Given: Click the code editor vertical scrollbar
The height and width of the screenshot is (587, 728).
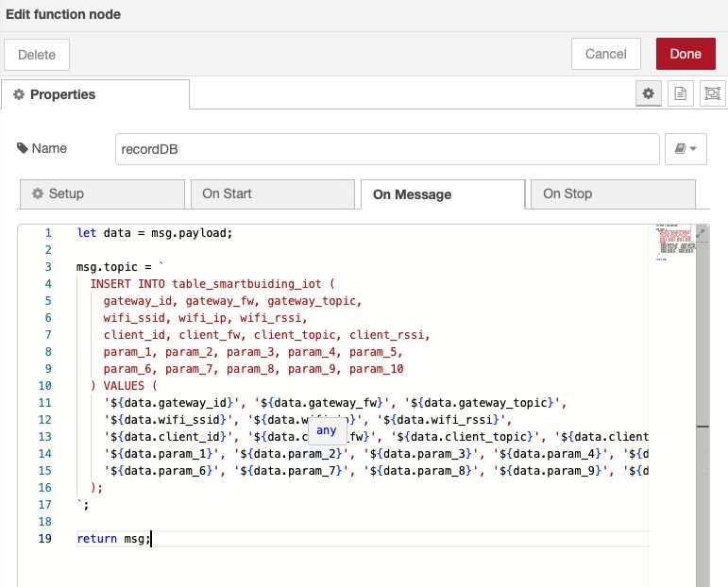Looking at the screenshot, I should tap(703, 406).
